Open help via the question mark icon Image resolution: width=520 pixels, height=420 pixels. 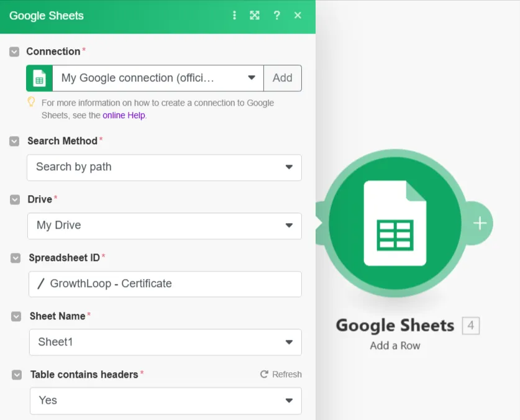pyautogui.click(x=276, y=16)
